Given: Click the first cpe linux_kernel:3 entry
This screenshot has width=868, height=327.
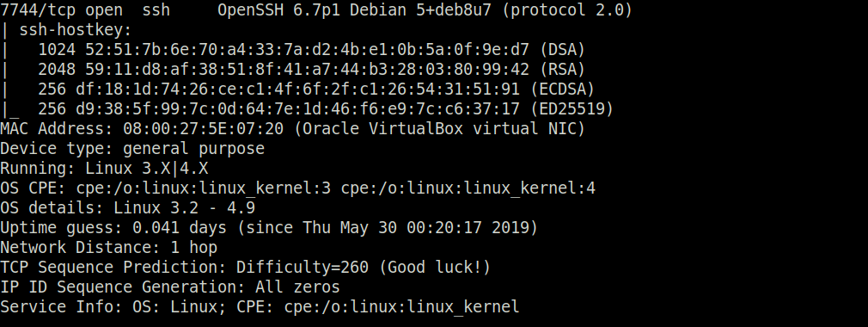Looking at the screenshot, I should click(203, 188).
